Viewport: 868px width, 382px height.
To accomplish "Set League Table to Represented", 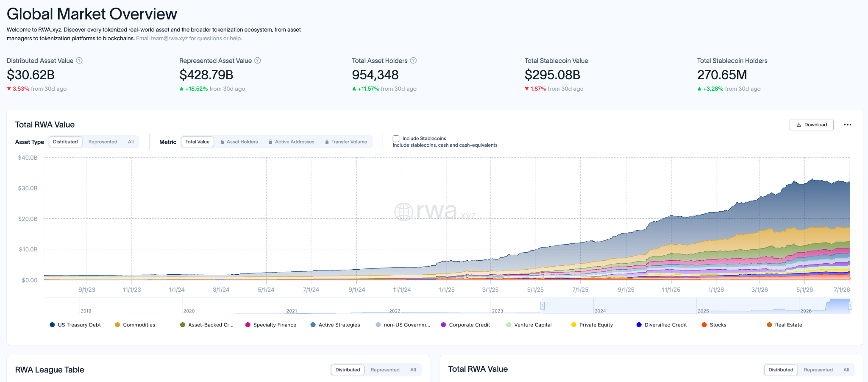I will (385, 370).
